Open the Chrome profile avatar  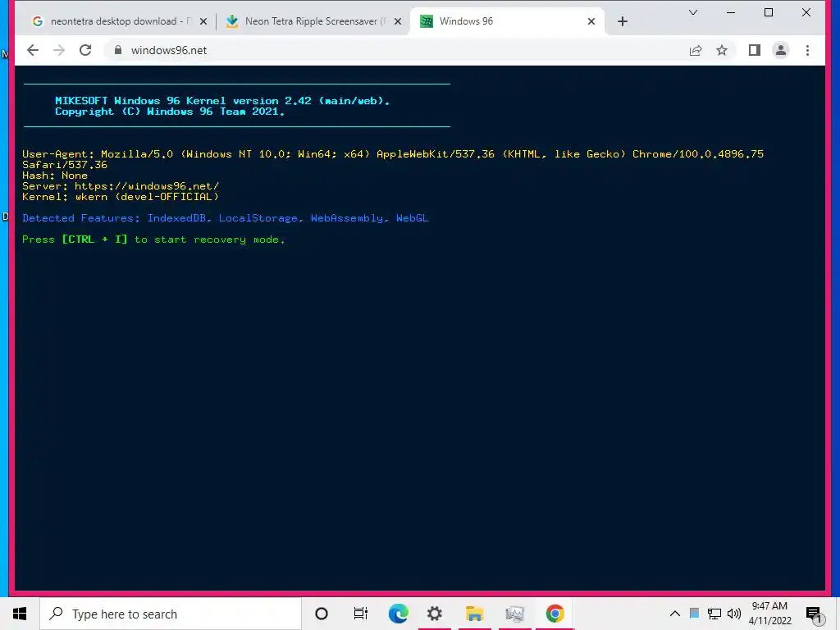pyautogui.click(x=781, y=50)
